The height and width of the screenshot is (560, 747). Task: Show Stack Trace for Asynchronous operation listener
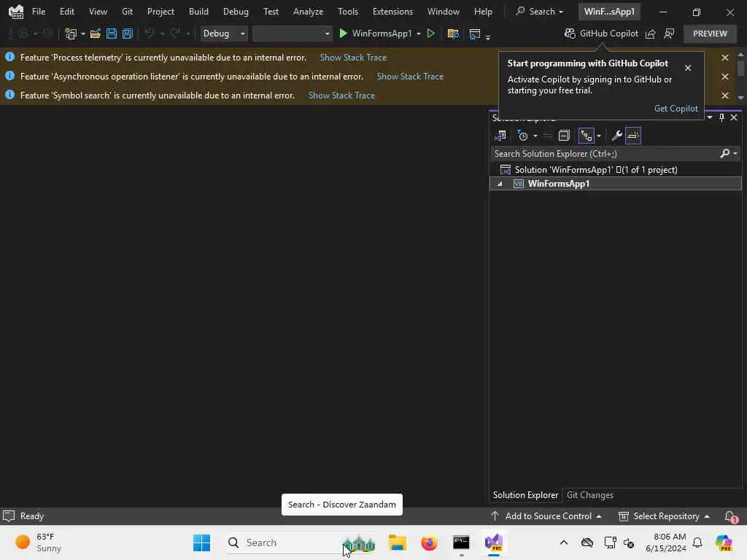click(x=410, y=77)
